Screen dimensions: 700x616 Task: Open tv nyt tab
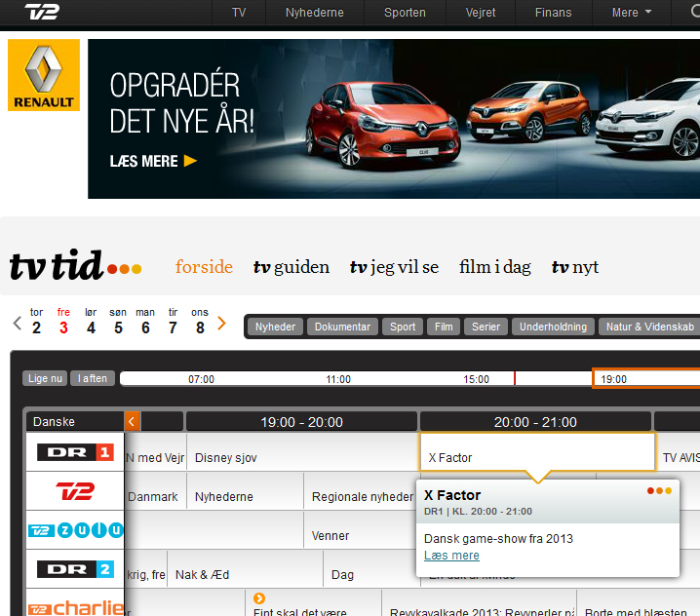(x=575, y=267)
